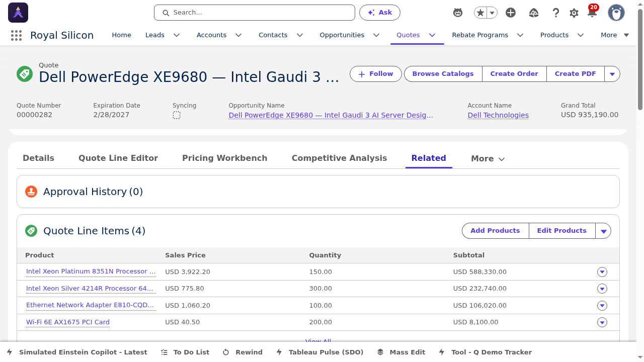Screen dimensions: 644x362
Task: Open Intel Xeon Platinum 8351N product link
Action: click(91, 271)
